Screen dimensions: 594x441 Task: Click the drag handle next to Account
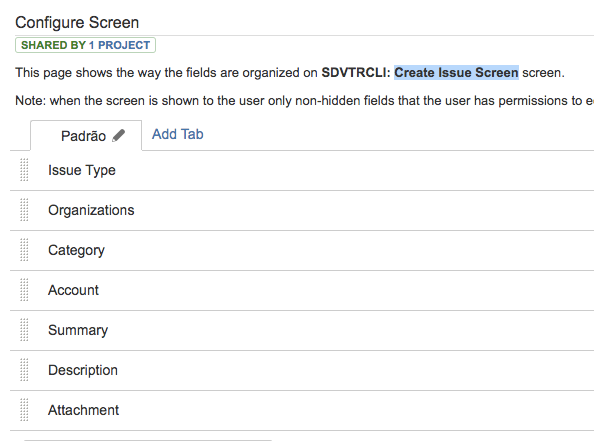24,290
